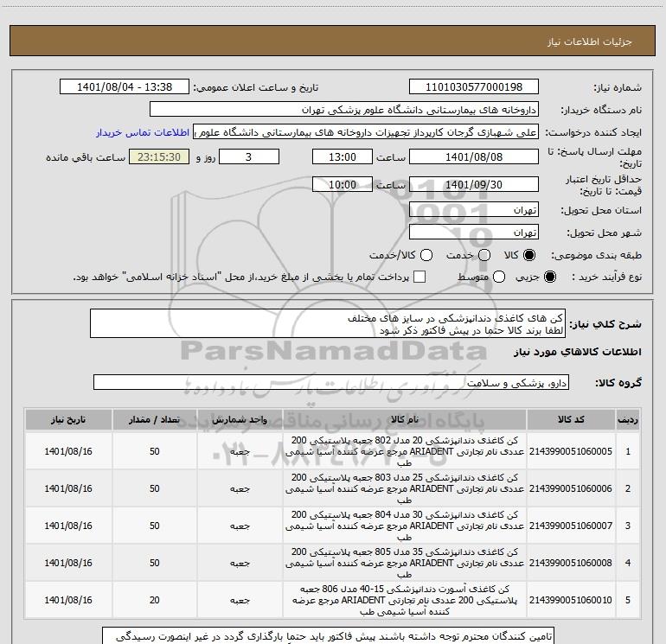Viewport: 666px width, 644px height.
Task: Check the اسناد خزانه اسلامی payment checkbox
Action: 419,277
